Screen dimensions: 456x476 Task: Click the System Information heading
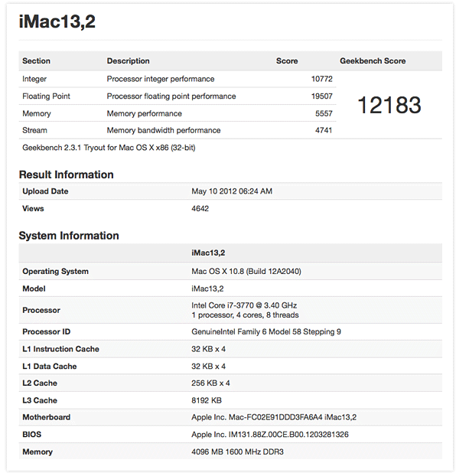click(69, 236)
